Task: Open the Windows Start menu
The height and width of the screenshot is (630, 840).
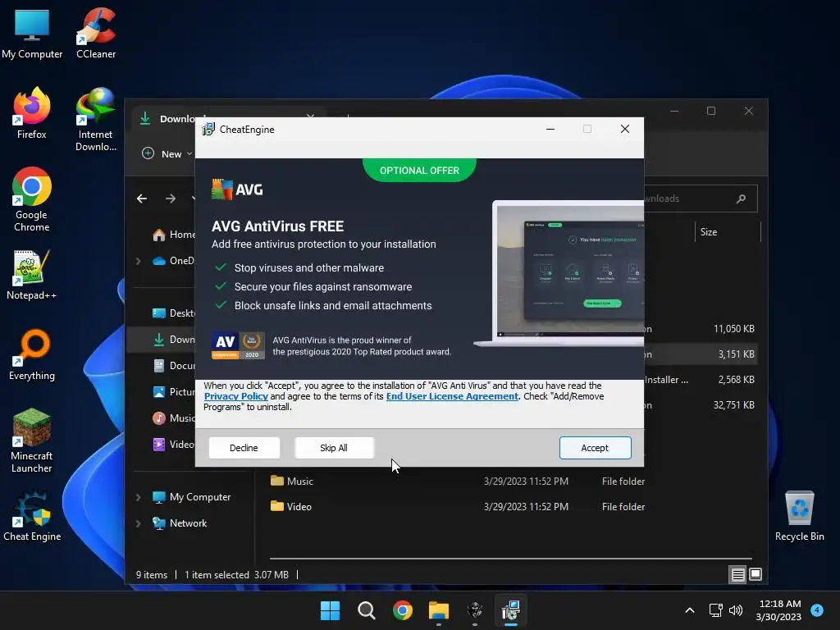Action: [330, 610]
